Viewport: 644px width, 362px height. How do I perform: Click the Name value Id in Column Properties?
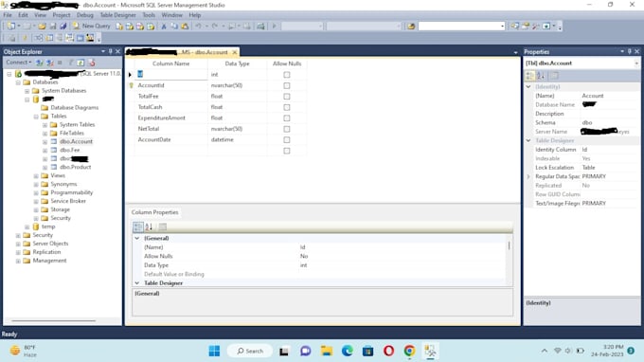303,247
